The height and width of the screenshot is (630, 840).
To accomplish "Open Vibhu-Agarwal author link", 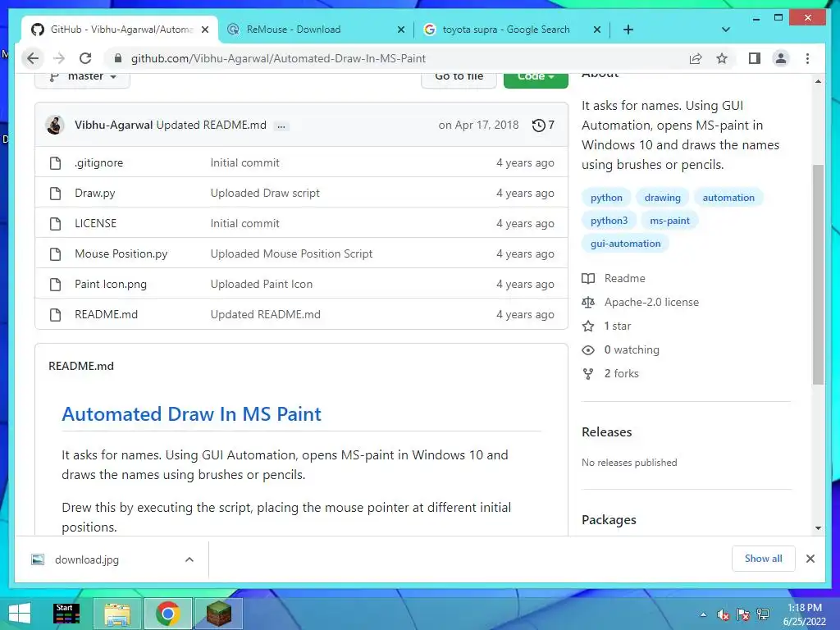I will pos(113,125).
